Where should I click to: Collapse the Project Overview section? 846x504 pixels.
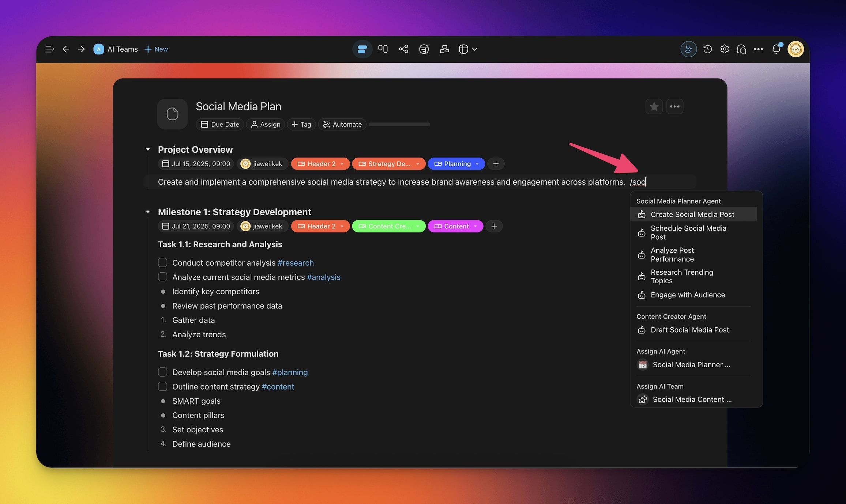[x=148, y=149]
